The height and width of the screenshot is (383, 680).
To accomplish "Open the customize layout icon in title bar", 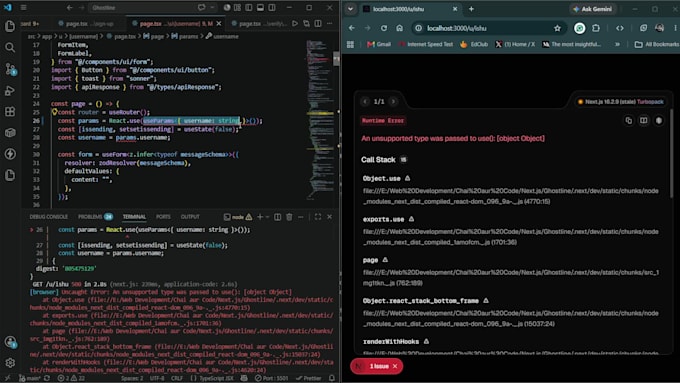I will pyautogui.click(x=238, y=7).
